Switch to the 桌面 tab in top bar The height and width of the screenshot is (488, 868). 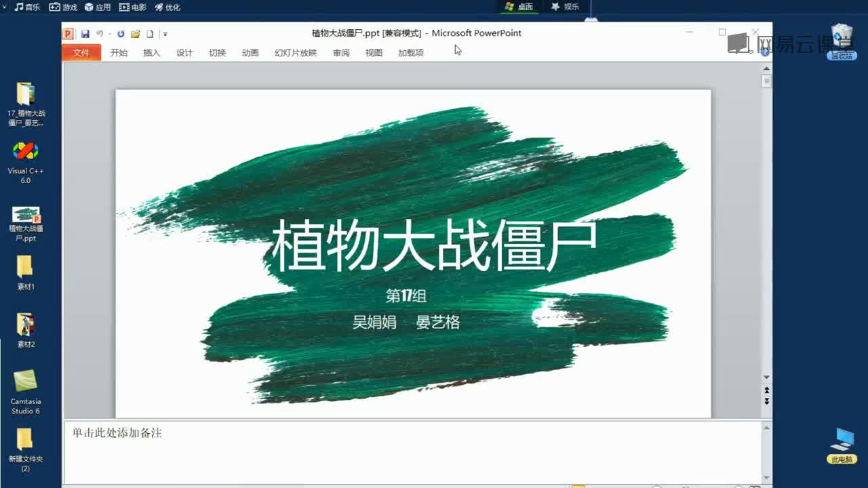(519, 7)
